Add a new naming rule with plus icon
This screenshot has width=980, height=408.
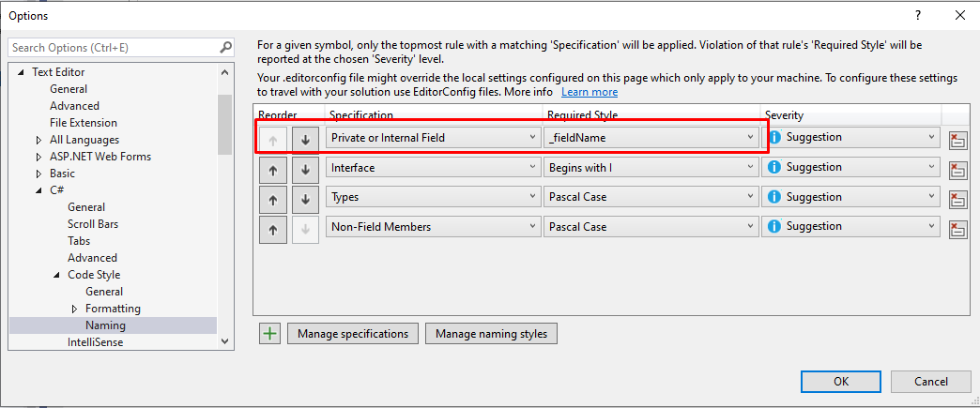[x=270, y=333]
